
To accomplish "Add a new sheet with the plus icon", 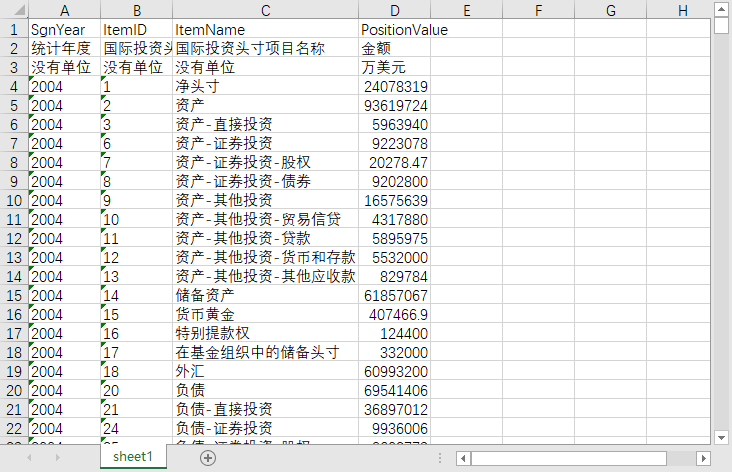I will tap(208, 458).
